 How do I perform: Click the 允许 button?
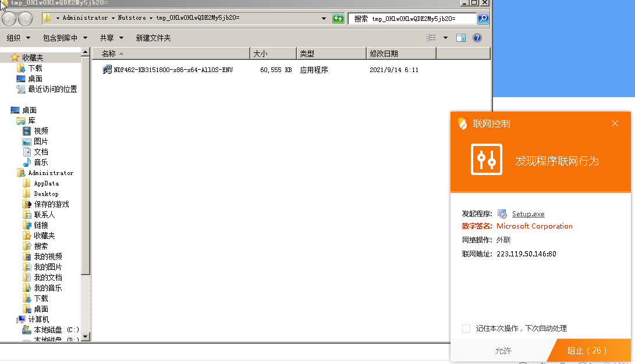[x=503, y=351]
